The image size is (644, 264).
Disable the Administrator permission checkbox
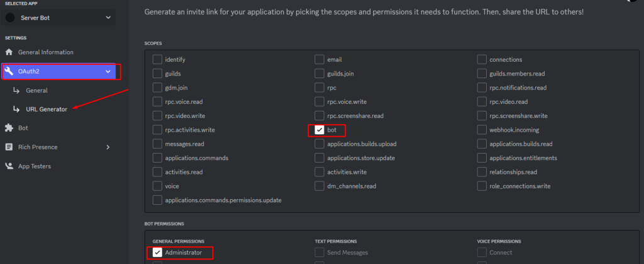(157, 253)
